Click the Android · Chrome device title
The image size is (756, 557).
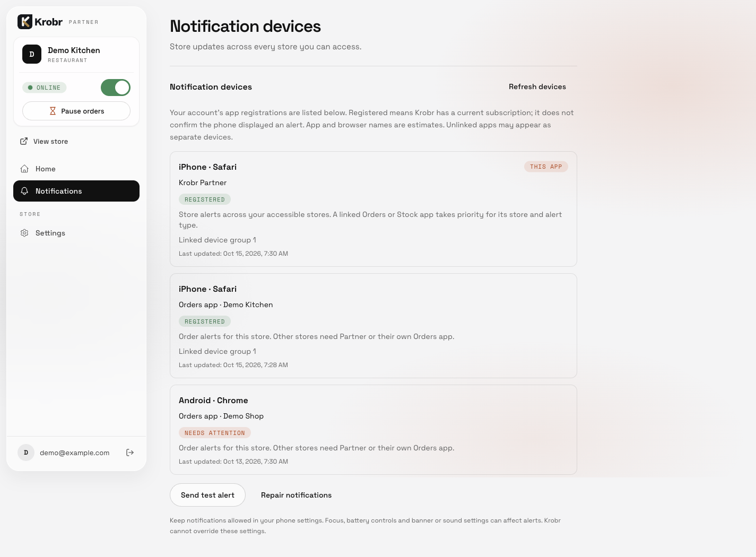pyautogui.click(x=213, y=401)
